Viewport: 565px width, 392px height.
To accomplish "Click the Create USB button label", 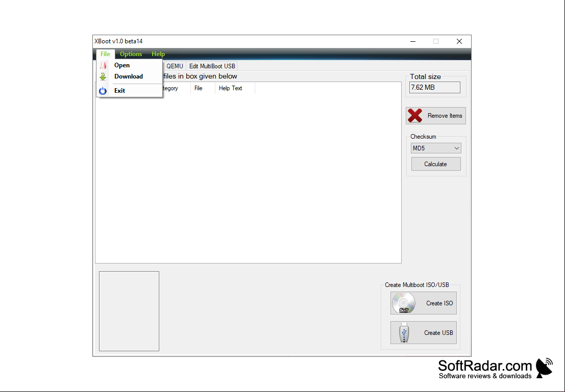I will point(438,333).
